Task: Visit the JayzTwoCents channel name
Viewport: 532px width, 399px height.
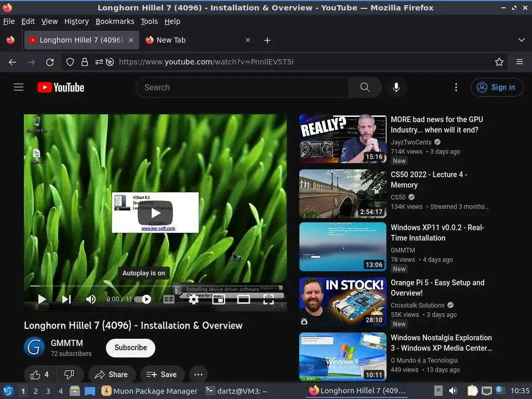Action: point(411,142)
